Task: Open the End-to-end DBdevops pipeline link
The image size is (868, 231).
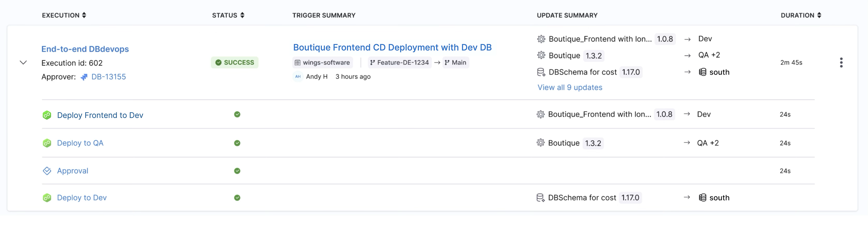Action: coord(85,49)
